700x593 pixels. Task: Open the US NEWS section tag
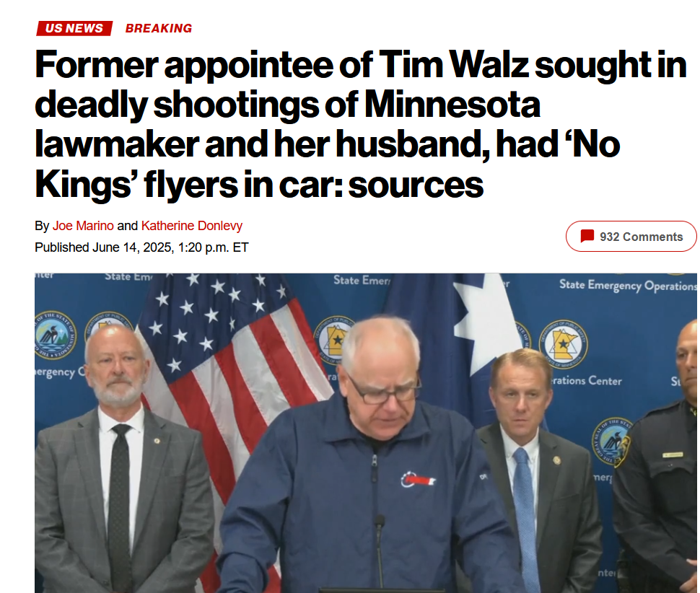[74, 28]
